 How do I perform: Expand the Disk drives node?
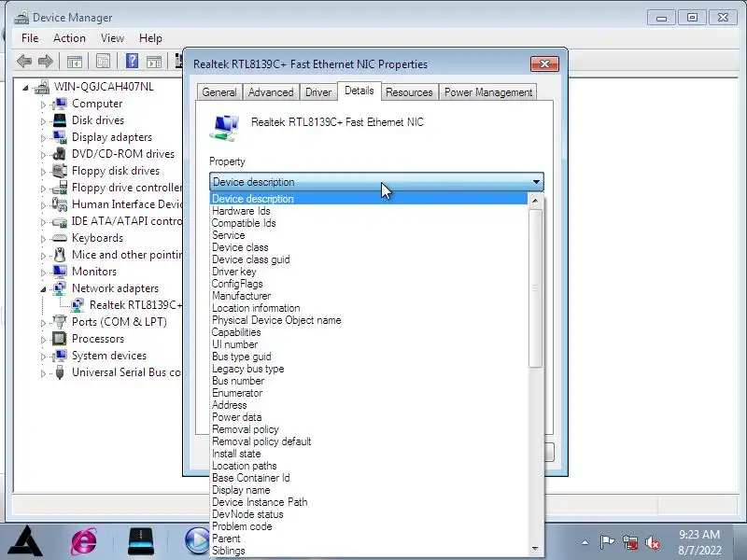tap(43, 121)
